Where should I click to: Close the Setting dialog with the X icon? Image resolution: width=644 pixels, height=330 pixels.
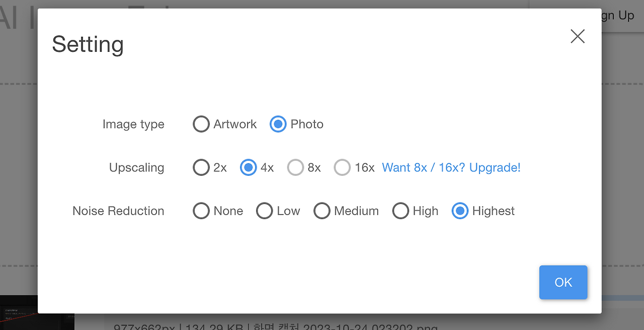(x=578, y=36)
